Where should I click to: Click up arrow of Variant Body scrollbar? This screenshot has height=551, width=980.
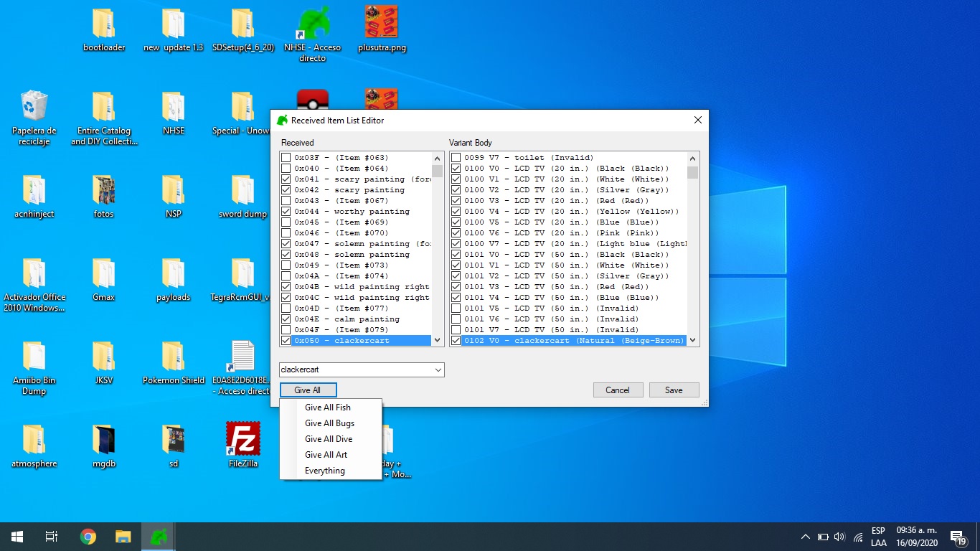pyautogui.click(x=692, y=158)
